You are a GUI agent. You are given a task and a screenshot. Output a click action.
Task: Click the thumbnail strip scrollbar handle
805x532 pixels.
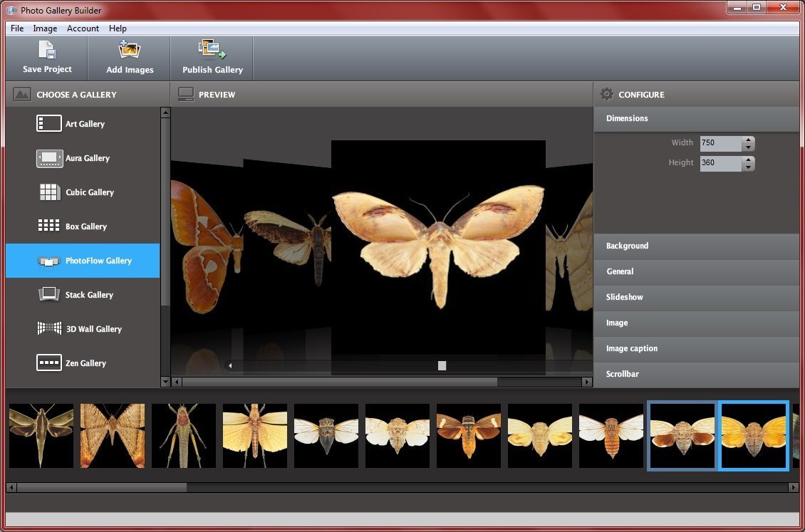(102, 487)
